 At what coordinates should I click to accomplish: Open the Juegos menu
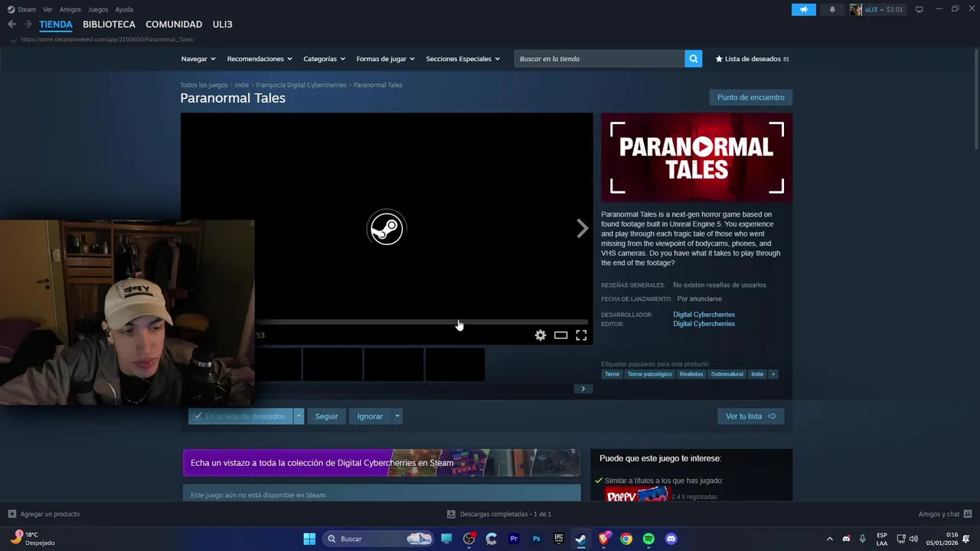[x=98, y=9]
